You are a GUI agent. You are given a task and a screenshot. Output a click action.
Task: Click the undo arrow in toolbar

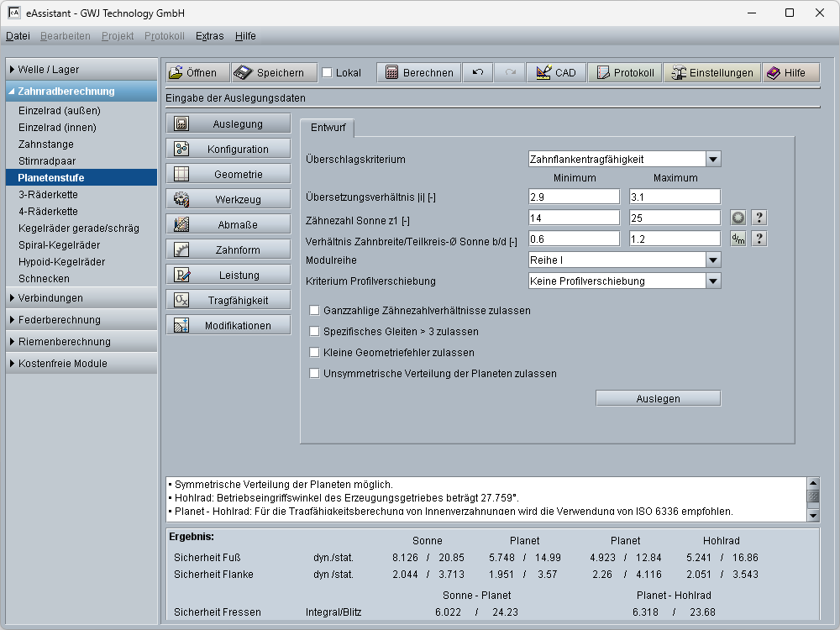[x=478, y=72]
